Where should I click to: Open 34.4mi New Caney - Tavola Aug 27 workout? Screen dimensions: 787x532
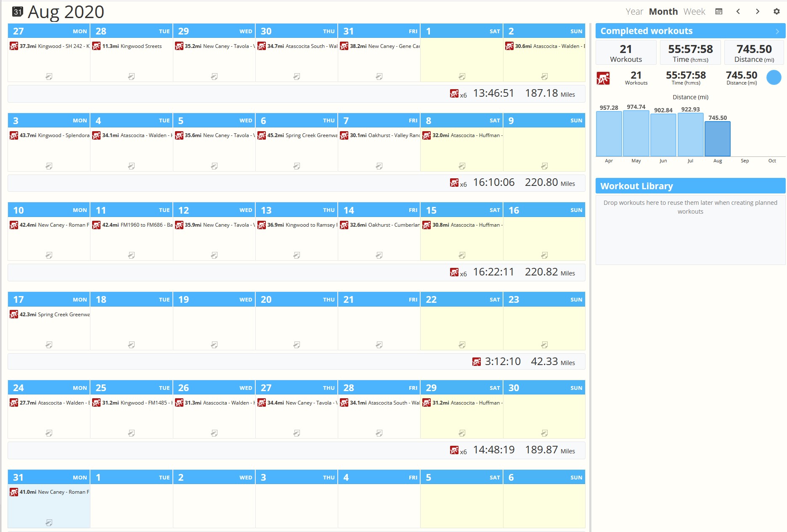(x=297, y=403)
